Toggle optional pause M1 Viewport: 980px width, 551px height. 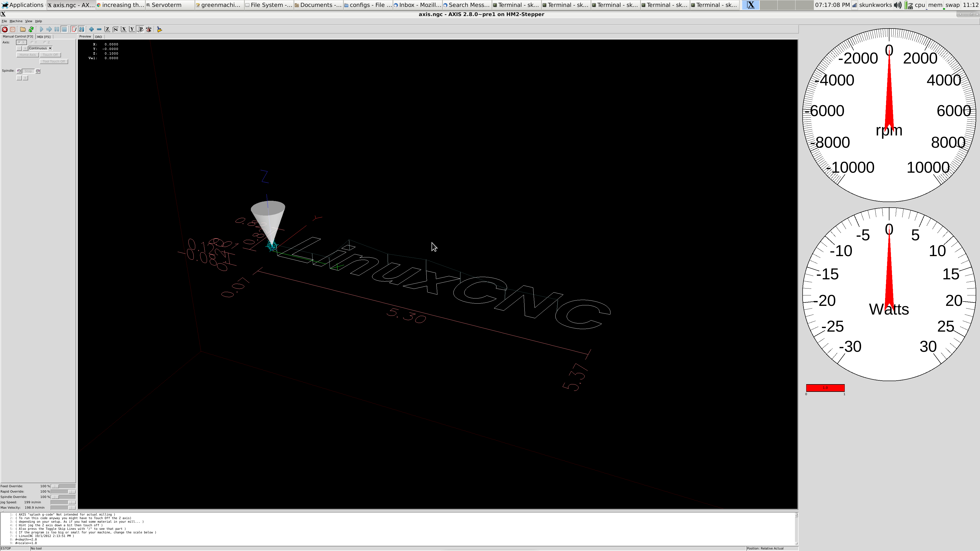pyautogui.click(x=81, y=29)
